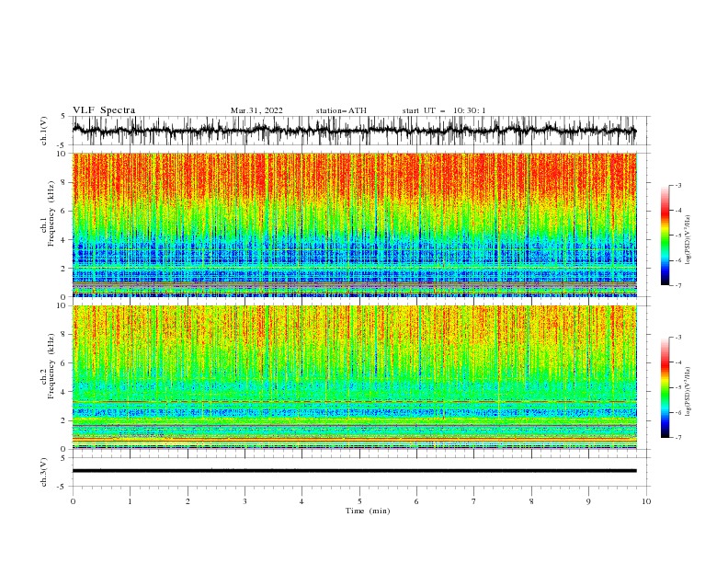Image resolution: width=728 pixels, height=563 pixels.
Task: Click the ch.2 spectrogram plot
Action: [x=355, y=377]
